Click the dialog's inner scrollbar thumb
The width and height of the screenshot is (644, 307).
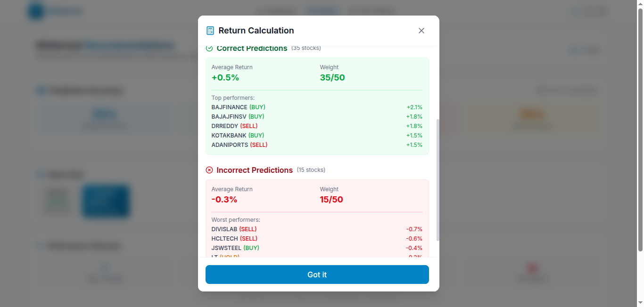(x=438, y=179)
